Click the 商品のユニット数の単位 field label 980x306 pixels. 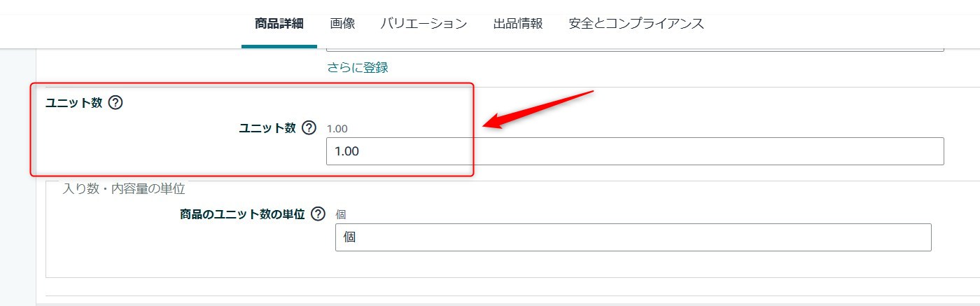[243, 214]
